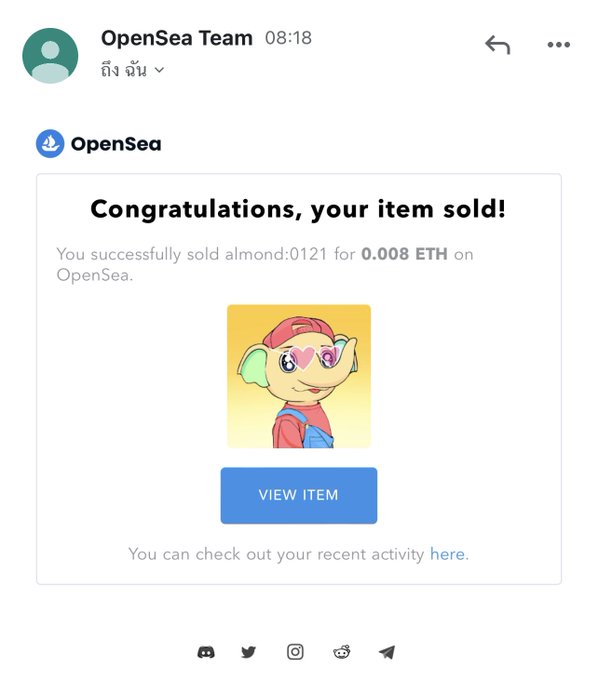Tap the 'You successfully sold almond:0121' message text
The image size is (598, 680).
tap(192, 254)
